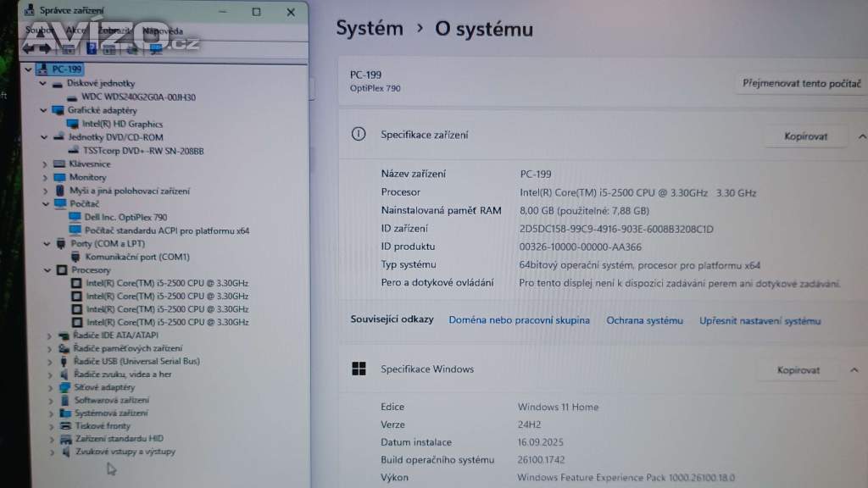
Task: Click the Edice value Windows 11 Home
Action: pos(558,407)
